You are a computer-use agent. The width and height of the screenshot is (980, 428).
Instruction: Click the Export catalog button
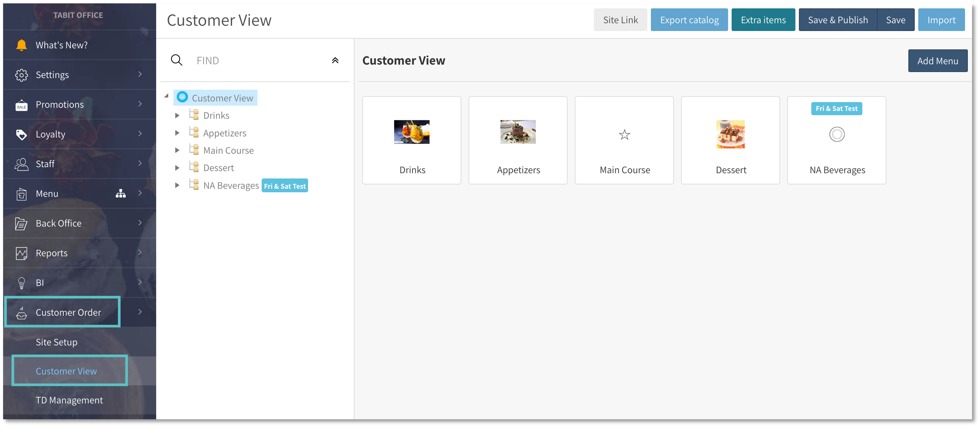(689, 20)
